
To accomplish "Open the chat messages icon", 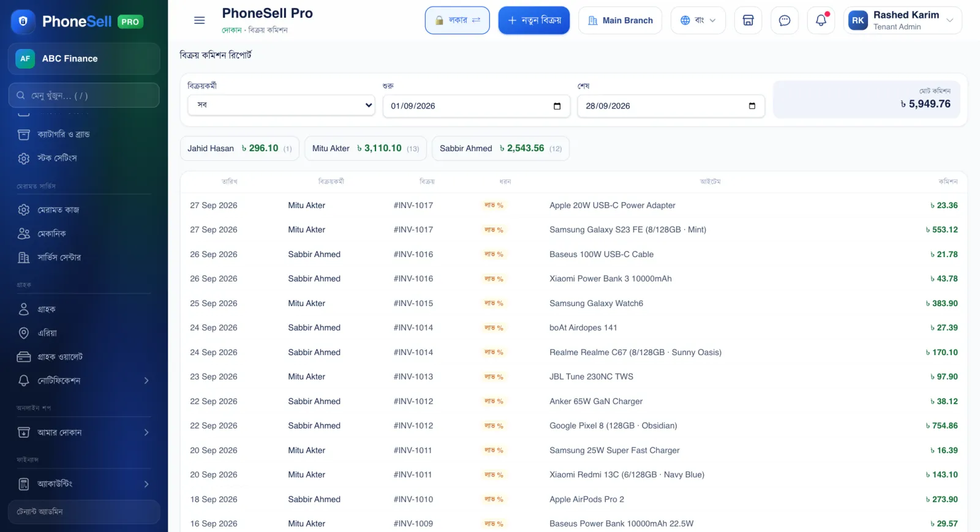I will 785,20.
